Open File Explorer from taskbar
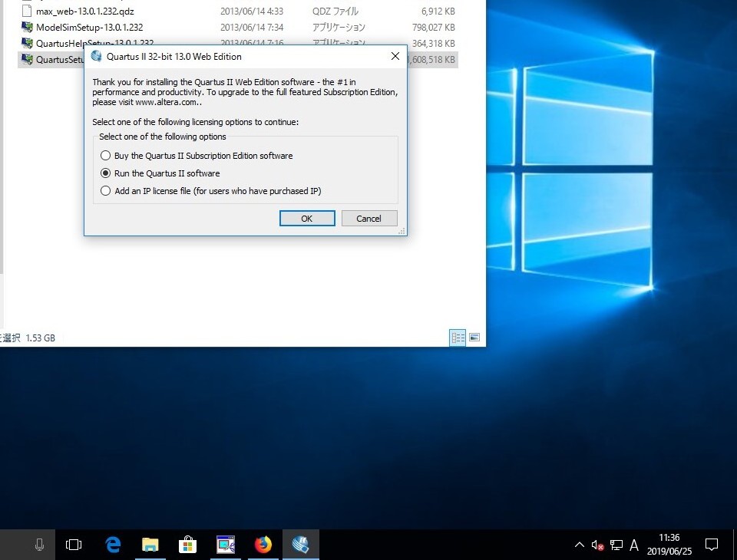Screen dimensions: 737x560 [x=150, y=545]
